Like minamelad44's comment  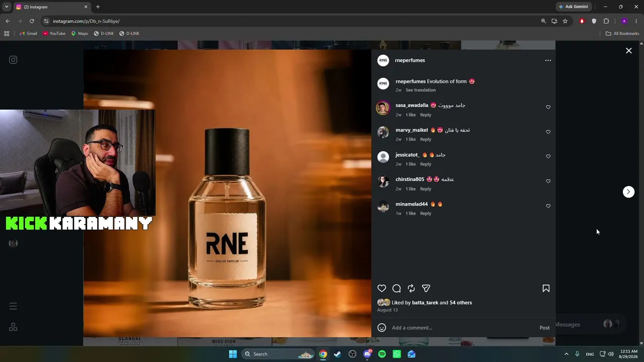pos(548,206)
